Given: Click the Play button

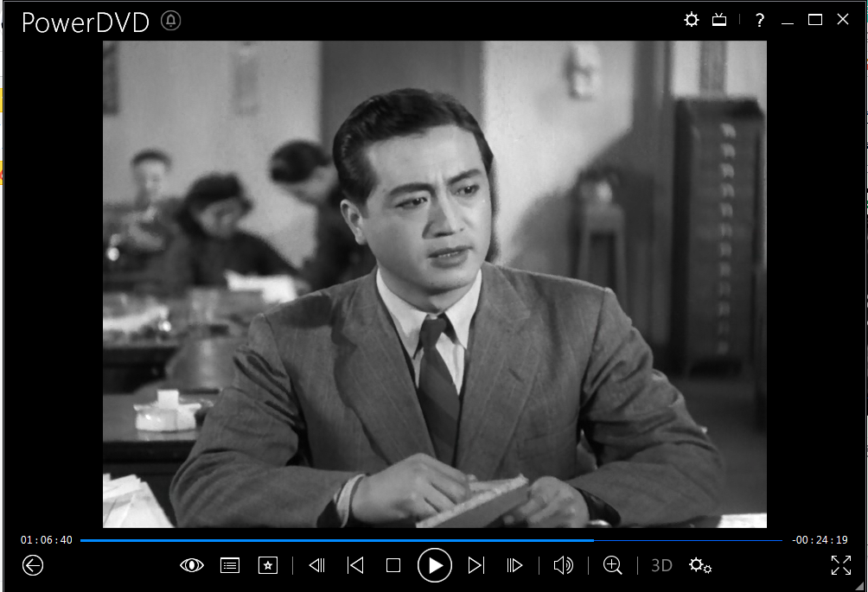Looking at the screenshot, I should pos(435,565).
